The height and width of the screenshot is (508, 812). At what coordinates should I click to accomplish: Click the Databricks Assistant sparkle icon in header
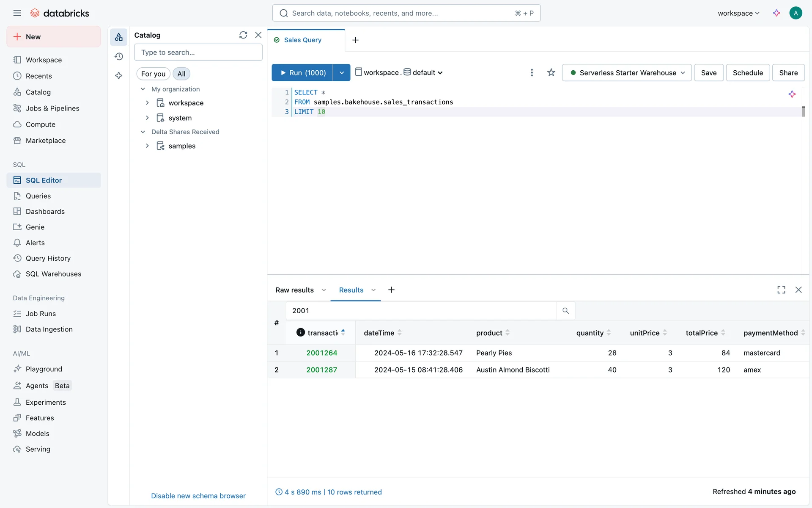point(776,13)
